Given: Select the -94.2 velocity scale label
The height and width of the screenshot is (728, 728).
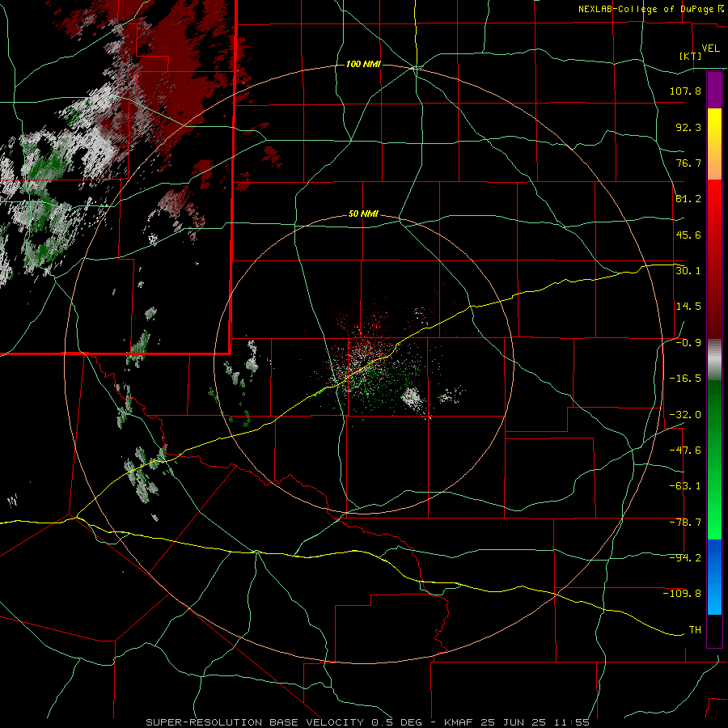Looking at the screenshot, I should click(685, 558).
